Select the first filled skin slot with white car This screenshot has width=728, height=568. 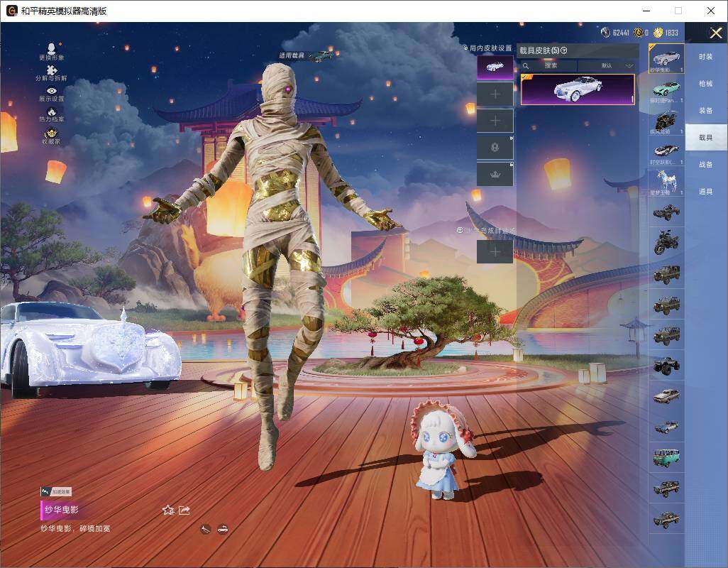click(495, 67)
